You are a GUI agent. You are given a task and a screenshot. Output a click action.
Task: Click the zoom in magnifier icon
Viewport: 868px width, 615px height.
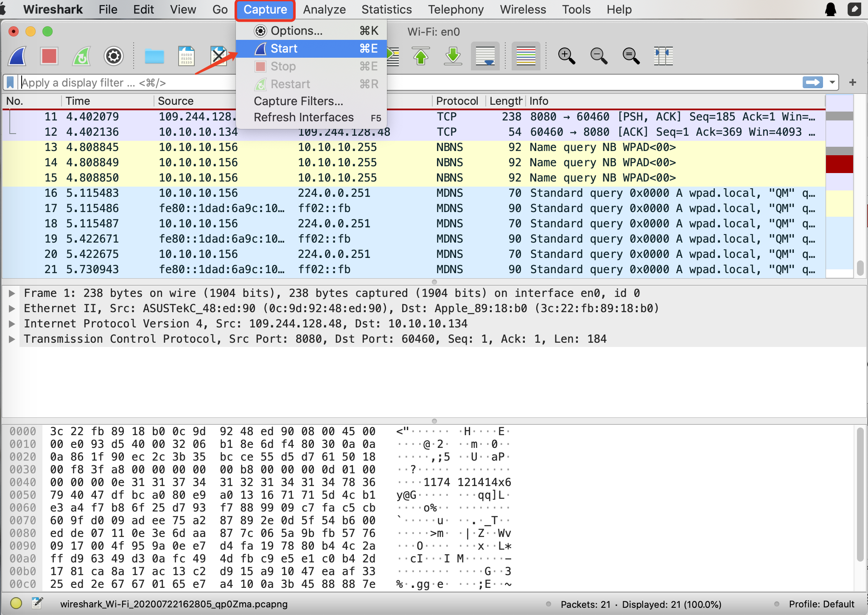click(566, 56)
